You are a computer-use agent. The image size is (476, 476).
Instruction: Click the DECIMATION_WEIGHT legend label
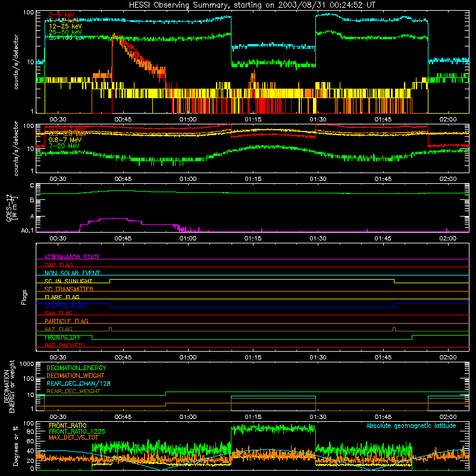pyautogui.click(x=76, y=375)
